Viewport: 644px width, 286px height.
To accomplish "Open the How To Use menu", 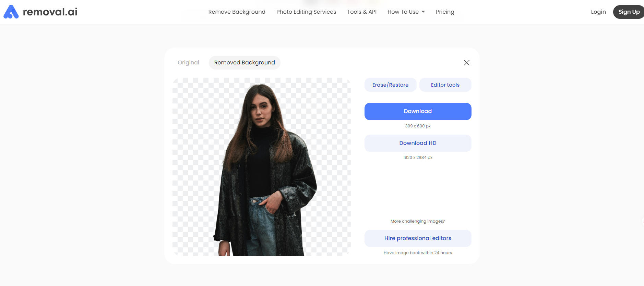I will (403, 12).
